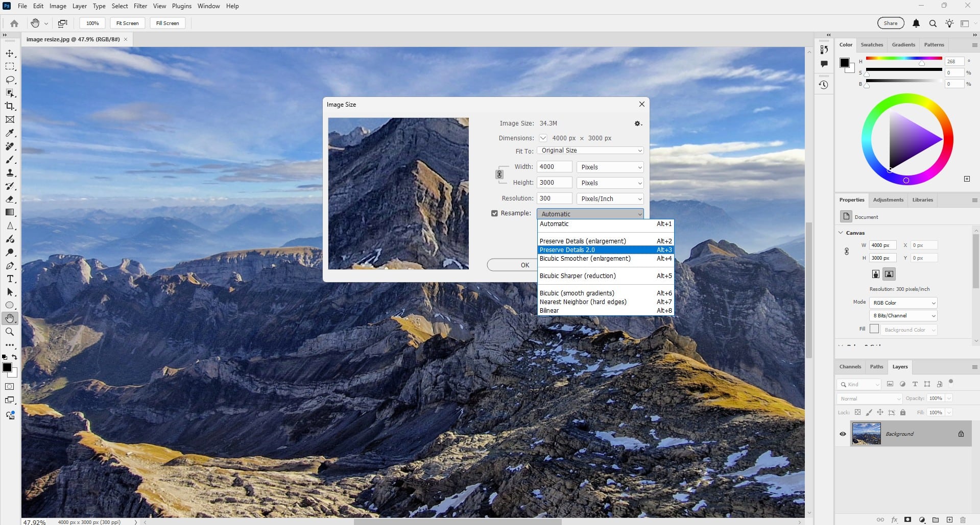Viewport: 980px width, 525px height.
Task: Open the Filter menu
Action: pos(140,6)
